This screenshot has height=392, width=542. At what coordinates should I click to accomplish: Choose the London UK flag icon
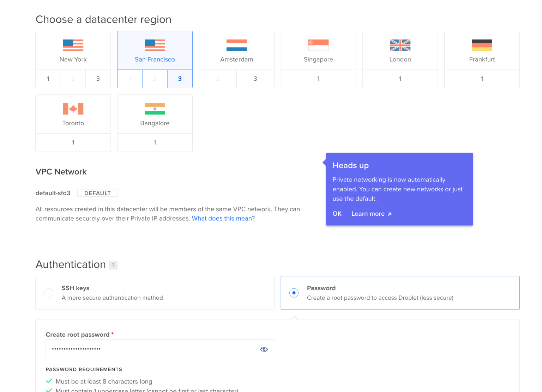400,45
